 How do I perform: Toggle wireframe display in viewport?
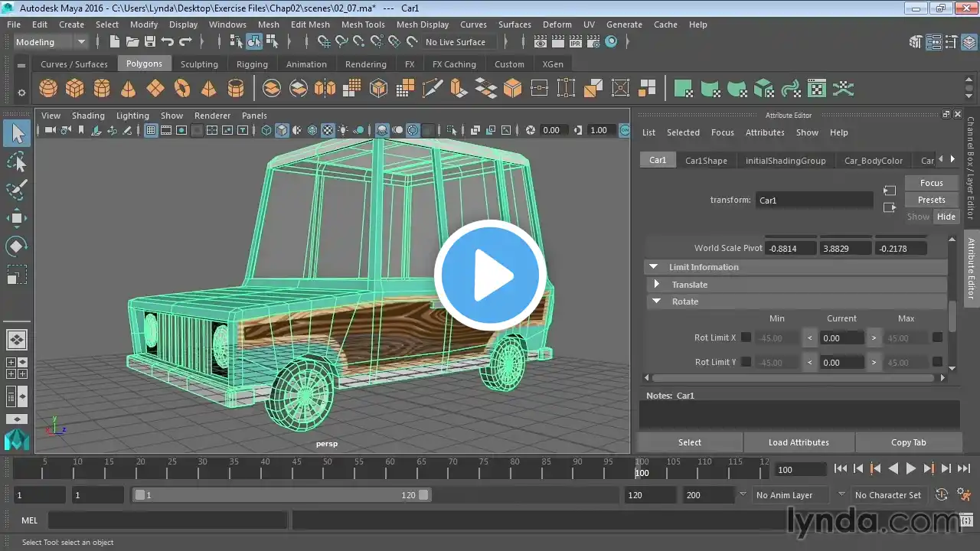[266, 130]
